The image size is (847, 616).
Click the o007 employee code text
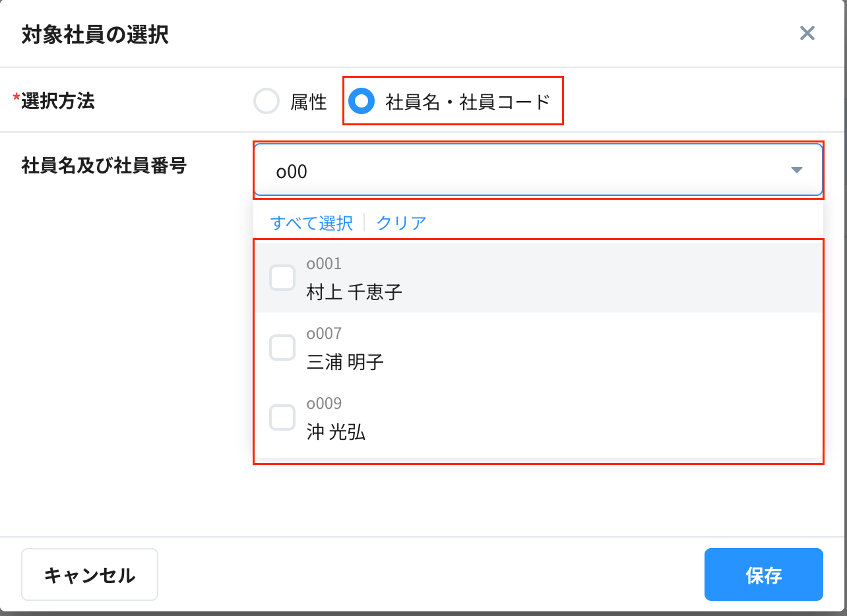pos(324,334)
